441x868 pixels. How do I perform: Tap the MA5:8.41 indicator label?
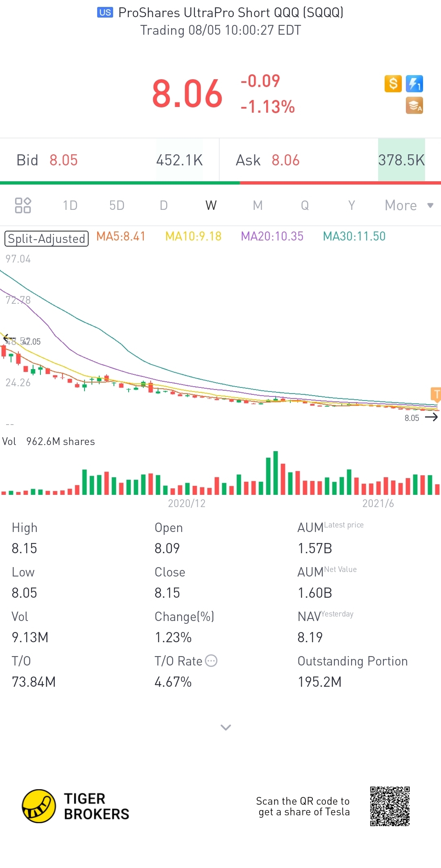click(121, 236)
